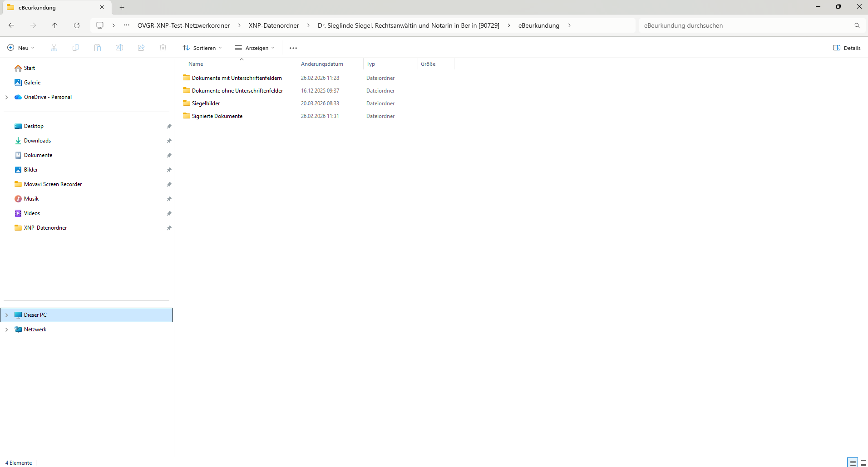Click the search magnifier icon

click(x=857, y=25)
